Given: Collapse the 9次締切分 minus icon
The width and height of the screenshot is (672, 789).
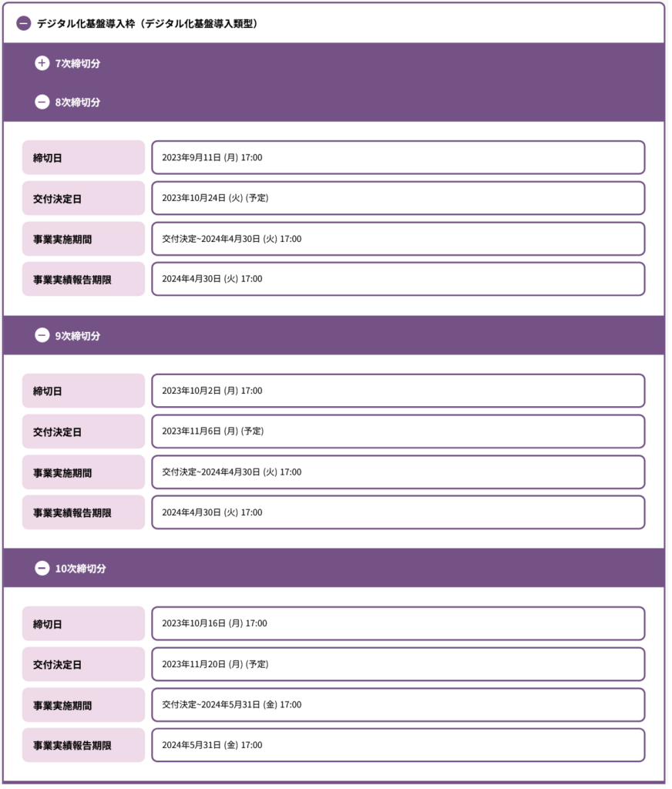Looking at the screenshot, I should click(x=42, y=336).
